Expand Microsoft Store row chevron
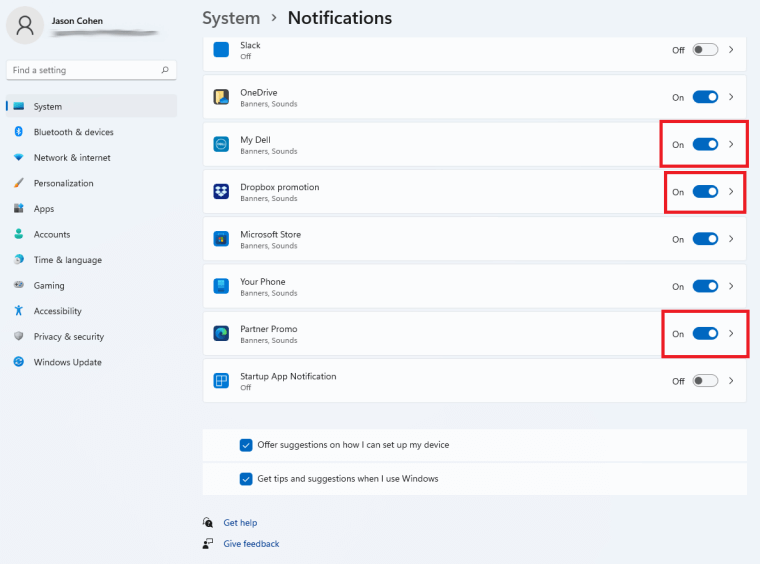760x564 pixels. (x=731, y=239)
